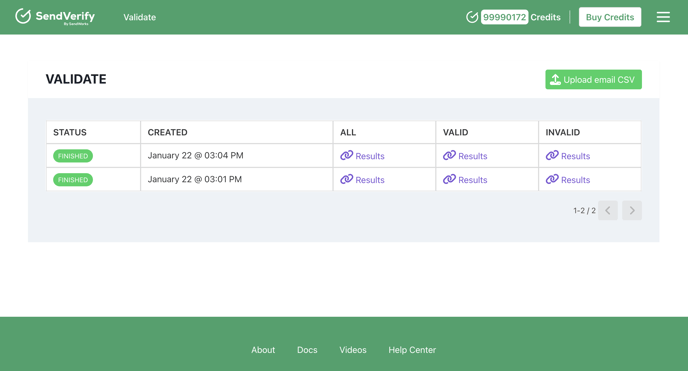Click the credits checkmark icon
This screenshot has height=371, width=688.
(x=472, y=17)
